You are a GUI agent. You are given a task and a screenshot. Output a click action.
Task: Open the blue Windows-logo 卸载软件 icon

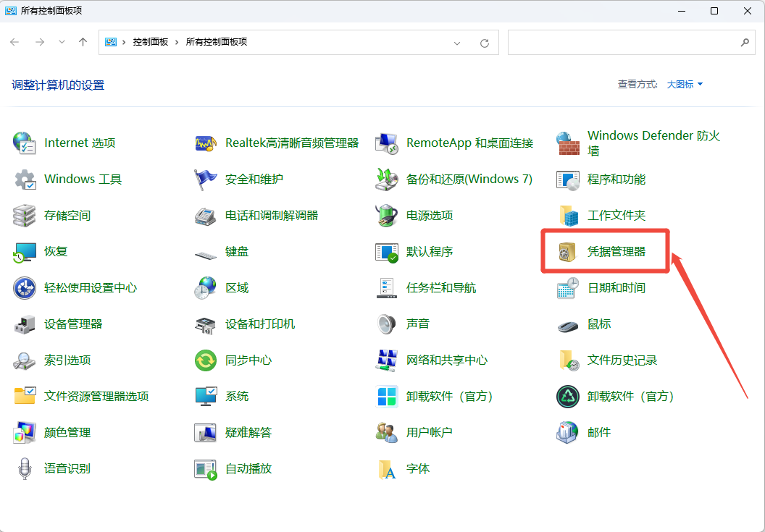pos(386,397)
